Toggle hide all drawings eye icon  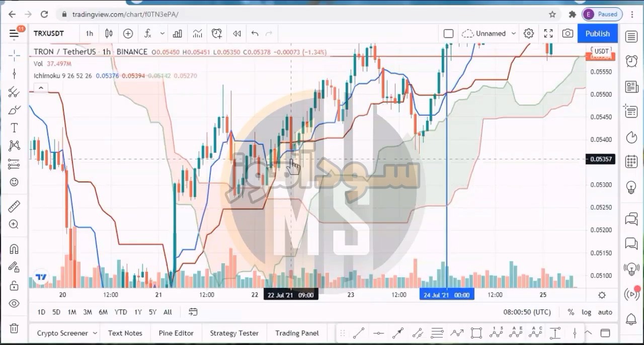14,304
